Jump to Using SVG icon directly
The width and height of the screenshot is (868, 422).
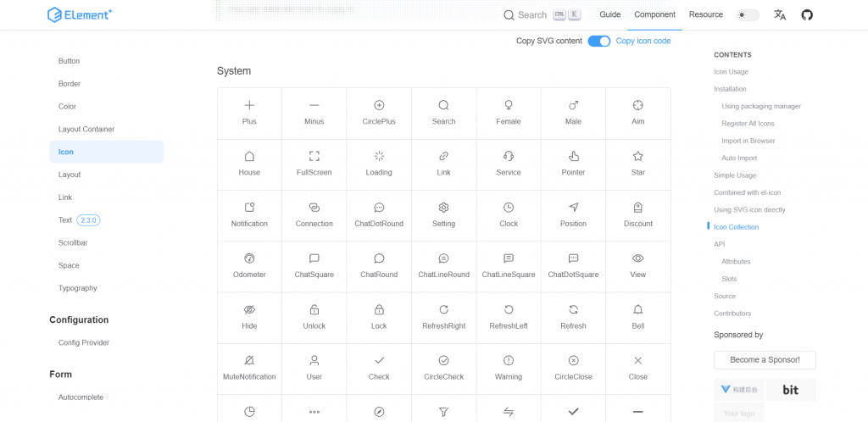(749, 210)
